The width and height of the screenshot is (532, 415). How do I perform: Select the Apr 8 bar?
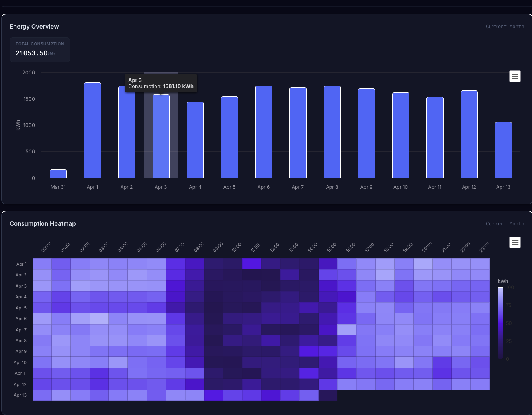332,132
